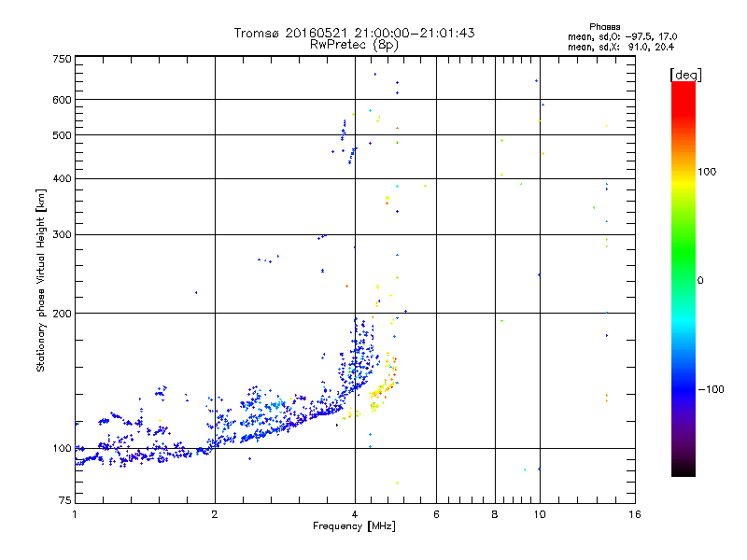Click the "[deg]" colorbar label

click(685, 75)
